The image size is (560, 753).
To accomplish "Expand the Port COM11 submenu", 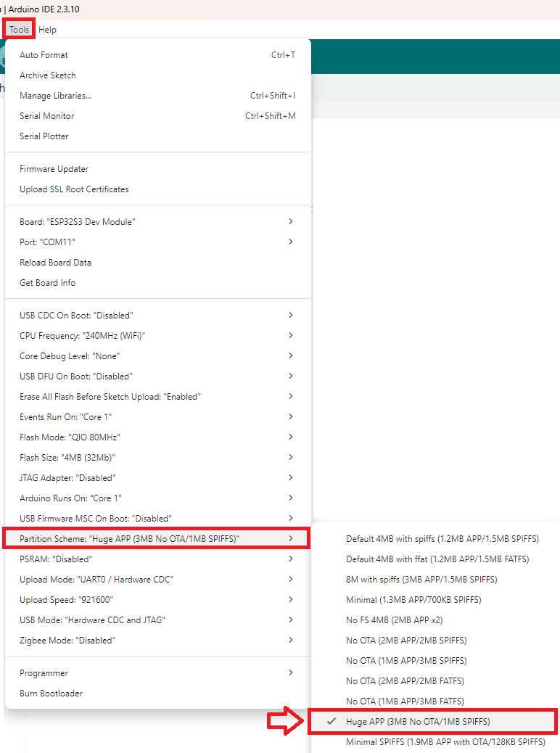I will pos(157,242).
